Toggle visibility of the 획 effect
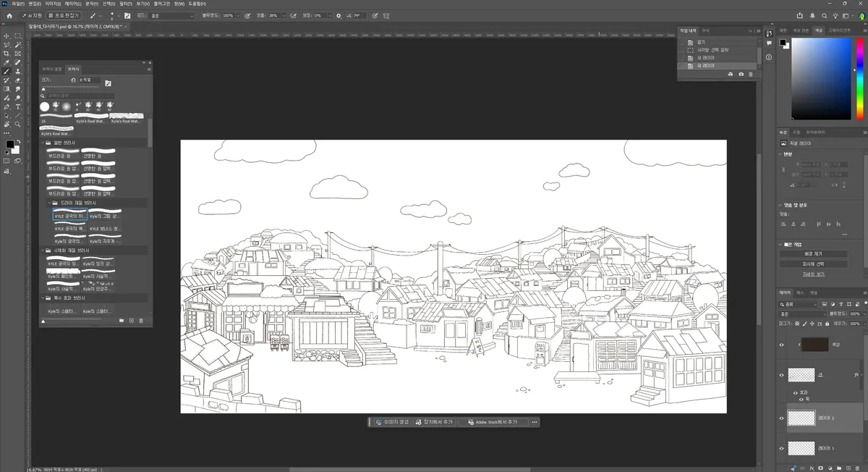The height and width of the screenshot is (472, 868). (800, 399)
